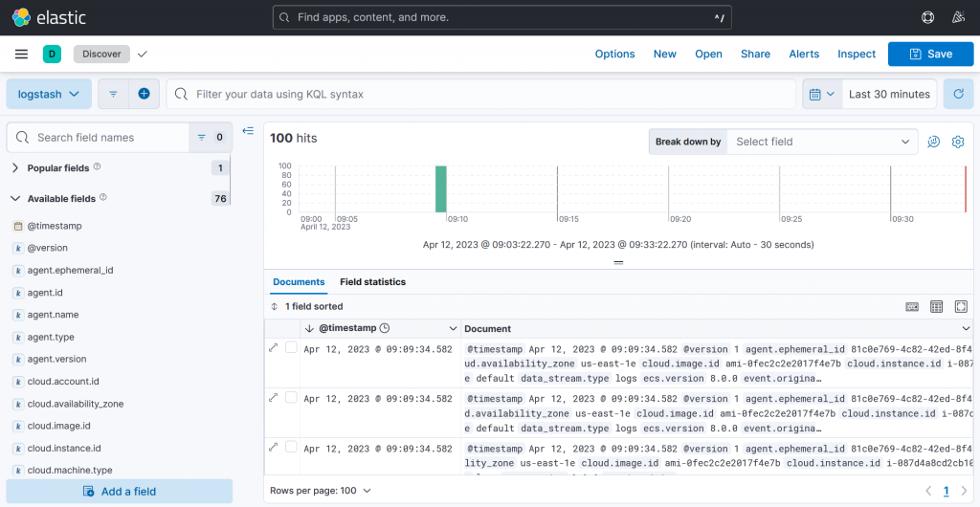This screenshot has height=507, width=980.
Task: Open chart edit visualization icon
Action: pyautogui.click(x=934, y=142)
